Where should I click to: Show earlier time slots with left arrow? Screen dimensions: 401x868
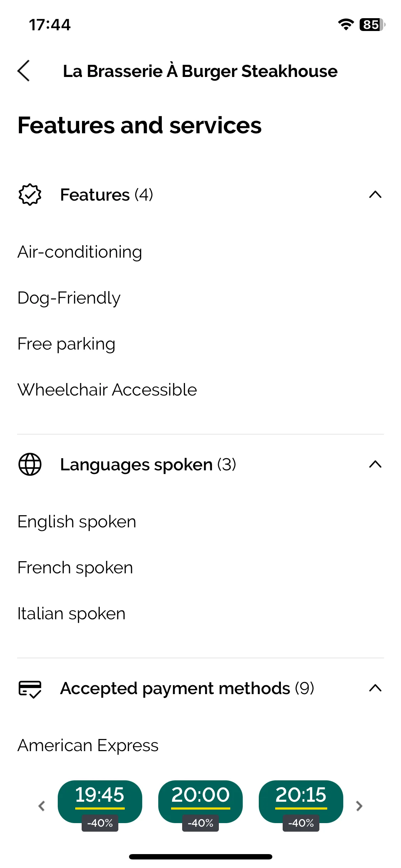pyautogui.click(x=42, y=806)
